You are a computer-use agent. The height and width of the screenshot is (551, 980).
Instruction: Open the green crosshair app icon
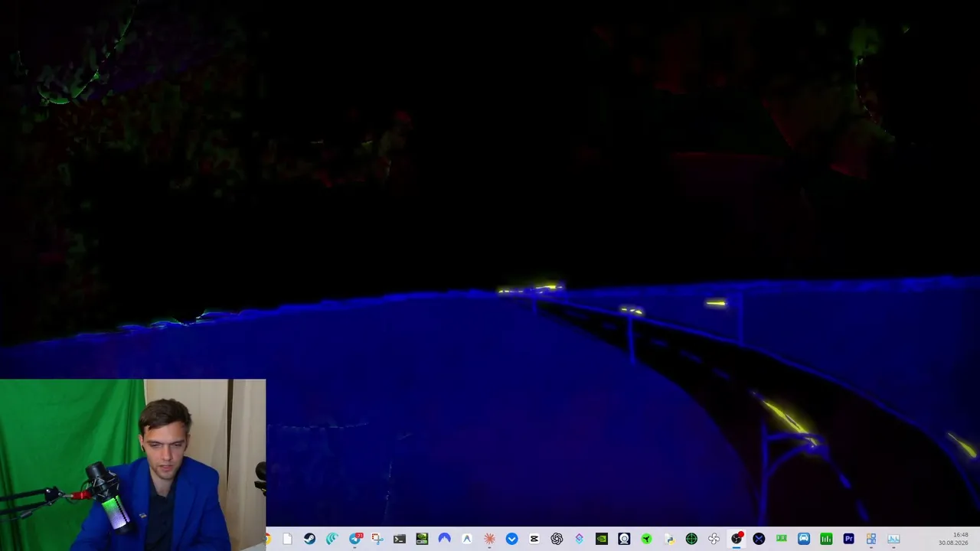click(691, 539)
